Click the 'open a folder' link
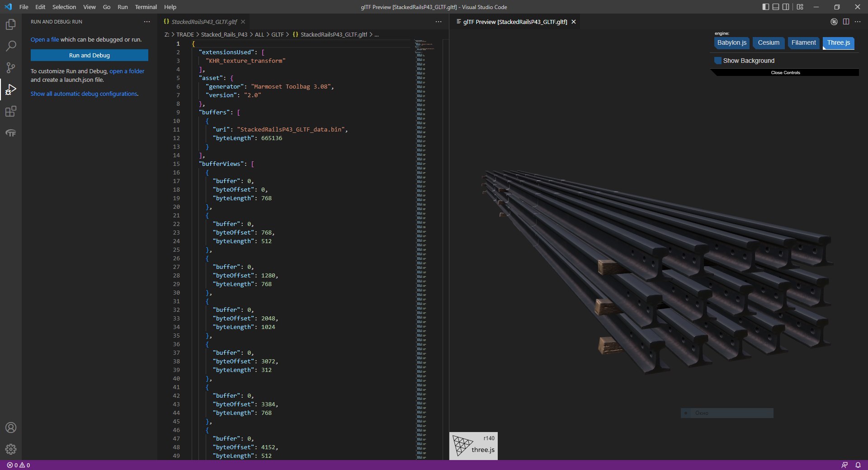The height and width of the screenshot is (470, 868). [x=127, y=71]
